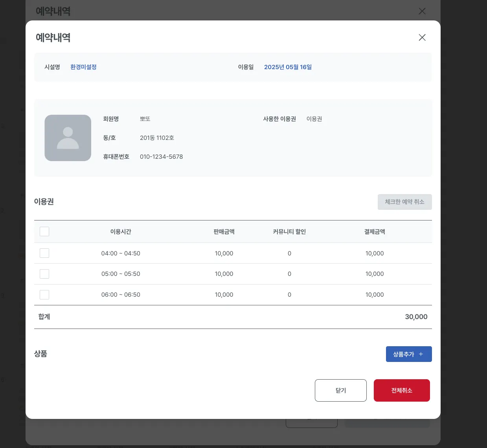Click the facility name 환경미설정
Viewport: 487px width, 448px height.
coord(83,67)
